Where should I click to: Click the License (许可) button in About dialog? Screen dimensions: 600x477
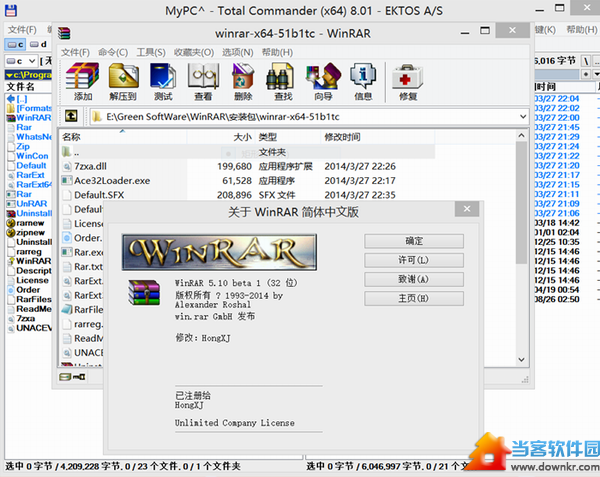click(x=414, y=260)
